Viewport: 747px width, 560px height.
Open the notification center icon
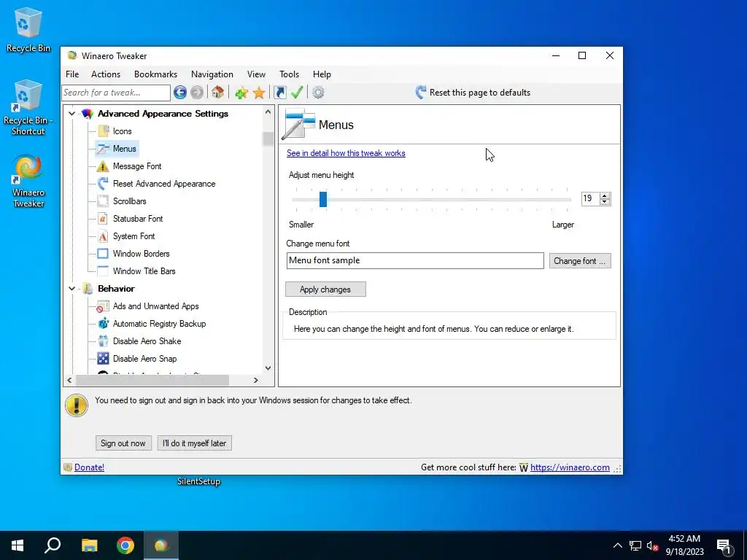(x=724, y=545)
